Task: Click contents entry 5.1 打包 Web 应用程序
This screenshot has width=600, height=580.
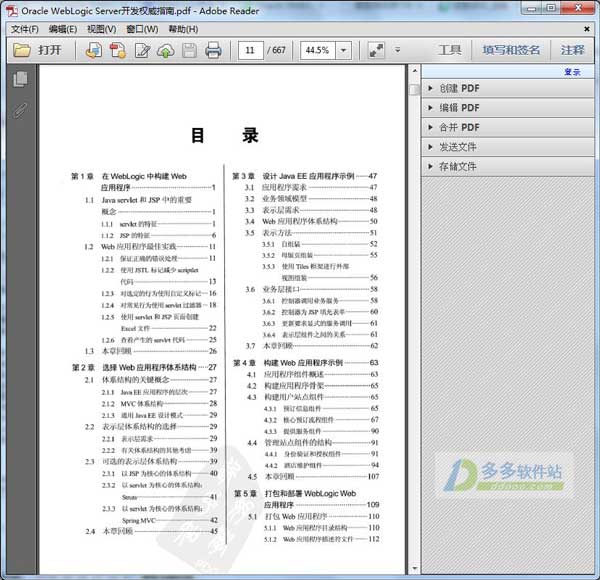Action: click(x=314, y=516)
